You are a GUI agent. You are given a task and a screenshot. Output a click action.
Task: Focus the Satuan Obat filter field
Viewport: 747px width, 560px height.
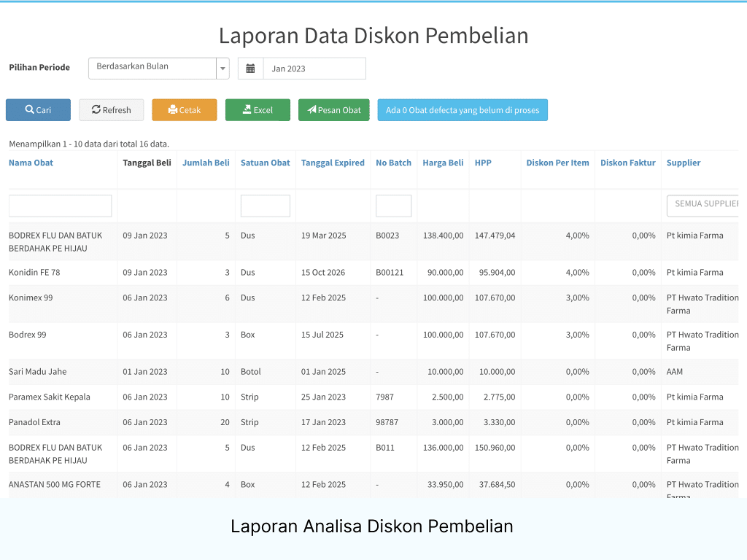(x=266, y=206)
